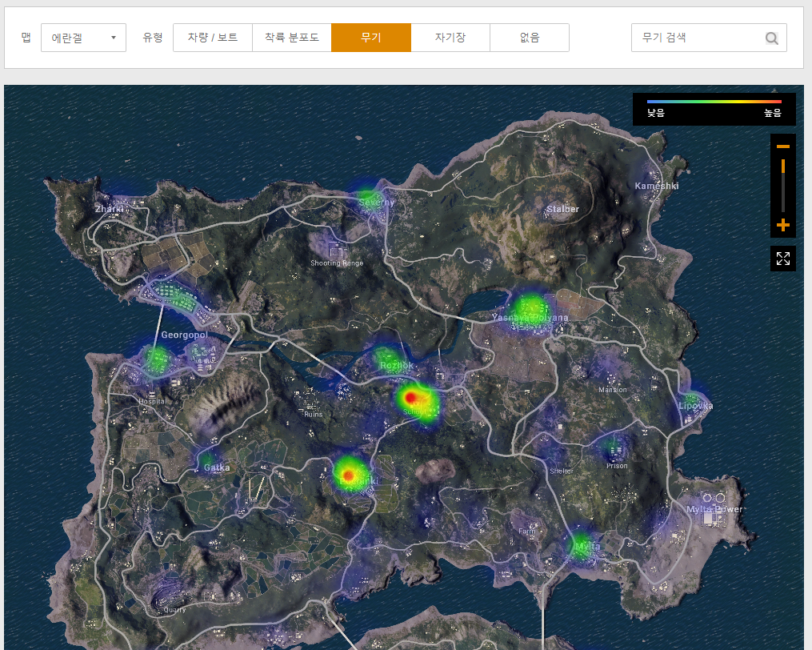Select the 차량 / 보트 tab
812x650 pixels.
coord(213,38)
